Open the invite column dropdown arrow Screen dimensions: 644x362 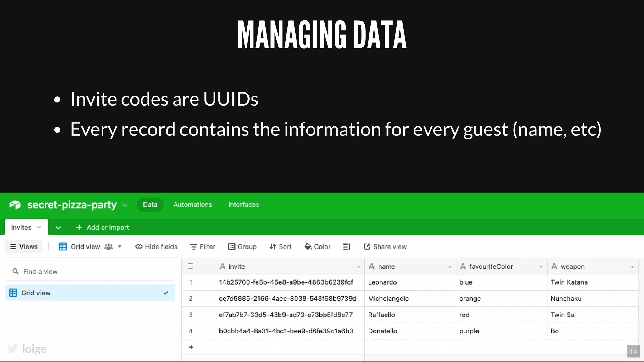[358, 267]
